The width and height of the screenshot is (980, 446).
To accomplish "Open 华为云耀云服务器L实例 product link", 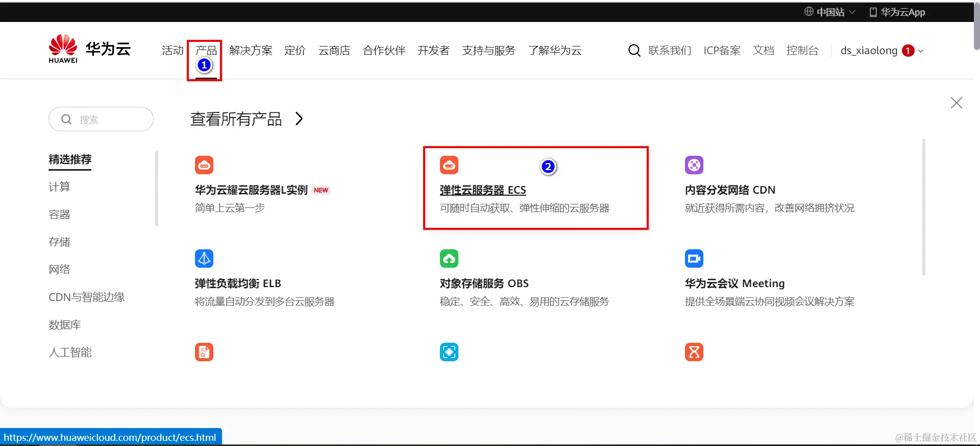I will tap(251, 190).
